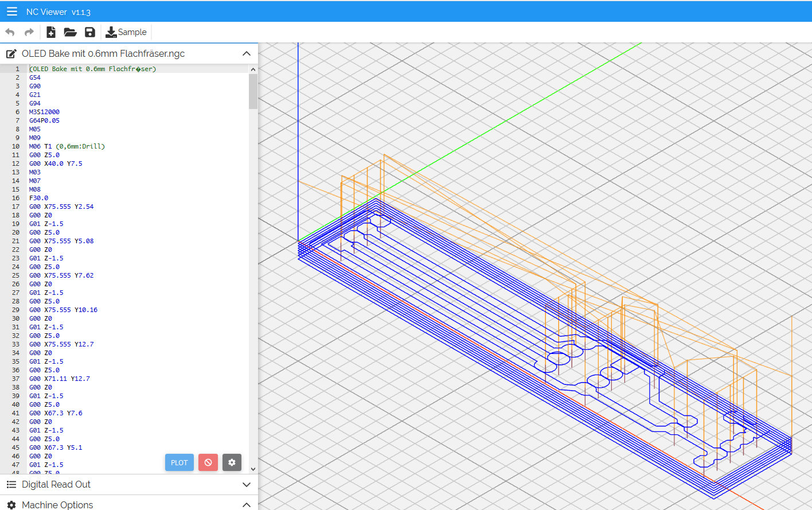Open a file using the folder icon
Viewport: 812px width, 510px height.
[x=70, y=32]
